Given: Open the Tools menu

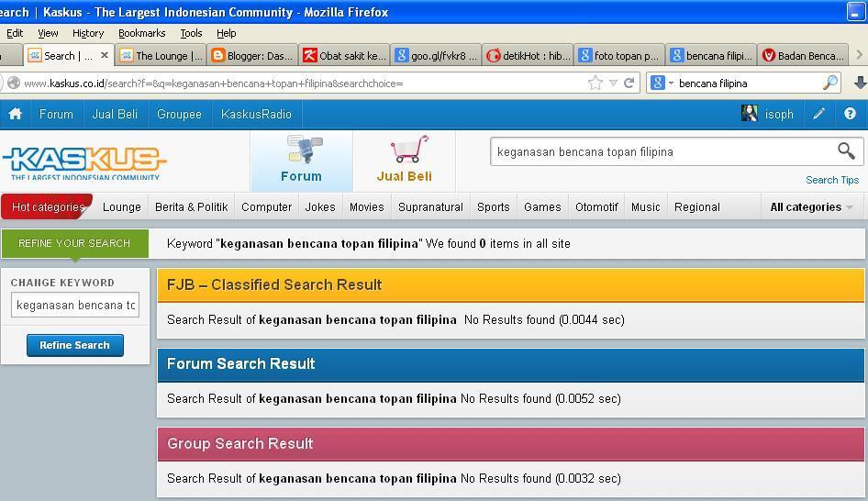Looking at the screenshot, I should click(191, 33).
